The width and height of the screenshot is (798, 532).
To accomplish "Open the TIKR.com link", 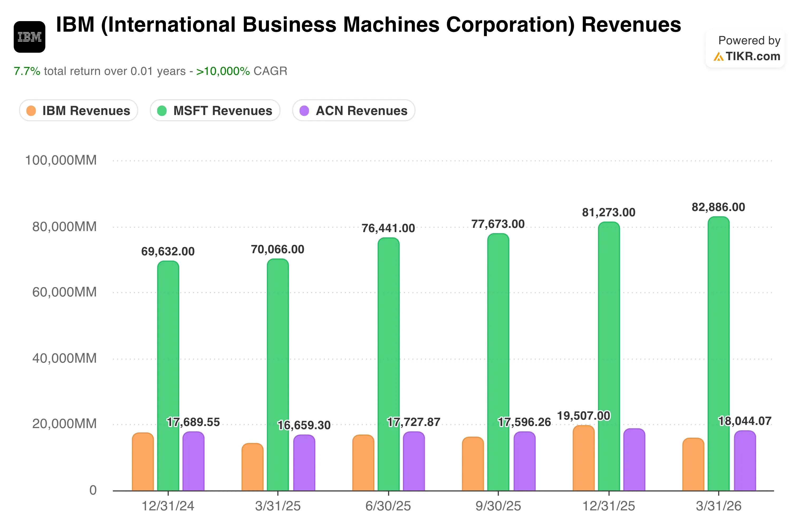I will tap(753, 56).
